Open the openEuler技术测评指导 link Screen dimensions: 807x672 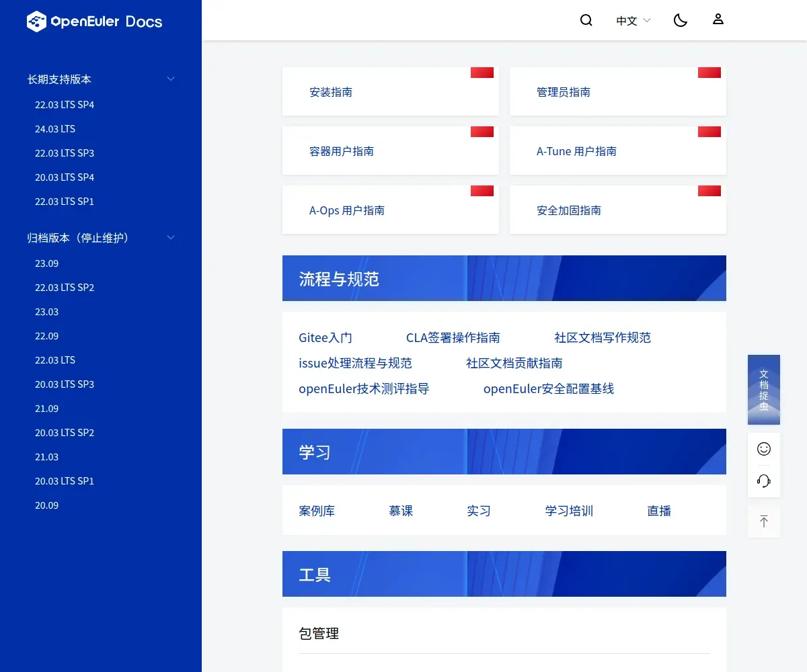coord(364,388)
